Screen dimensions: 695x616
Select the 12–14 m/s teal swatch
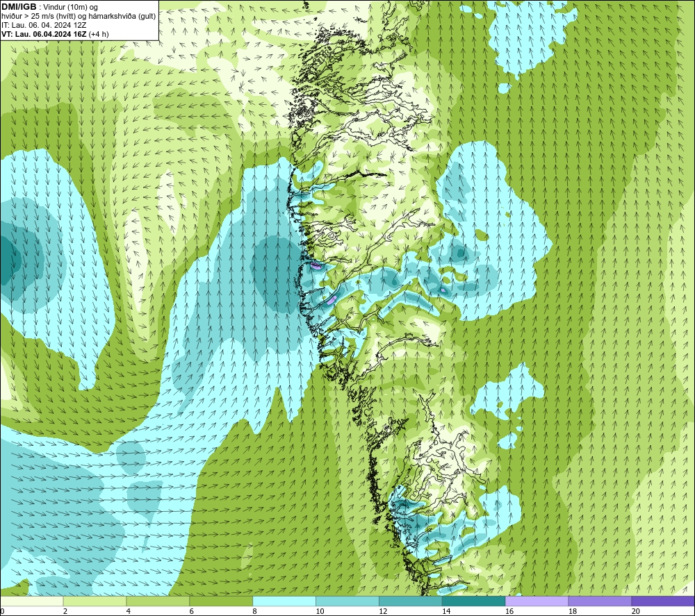[411, 601]
